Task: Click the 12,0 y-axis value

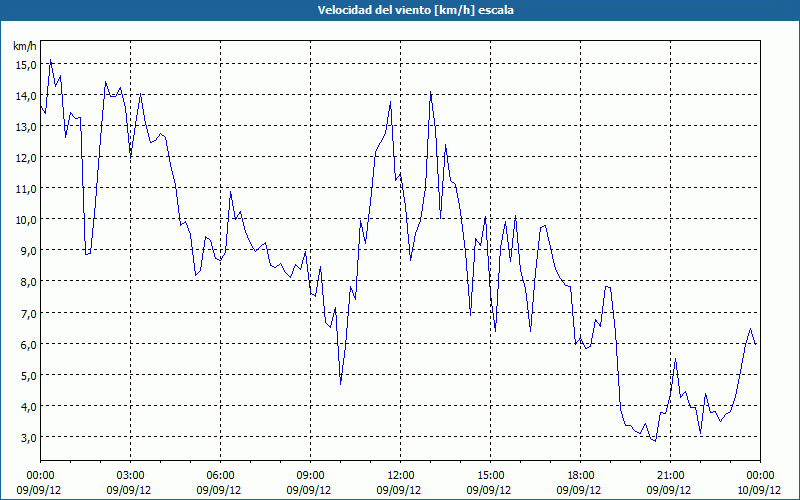Action: click(26, 158)
